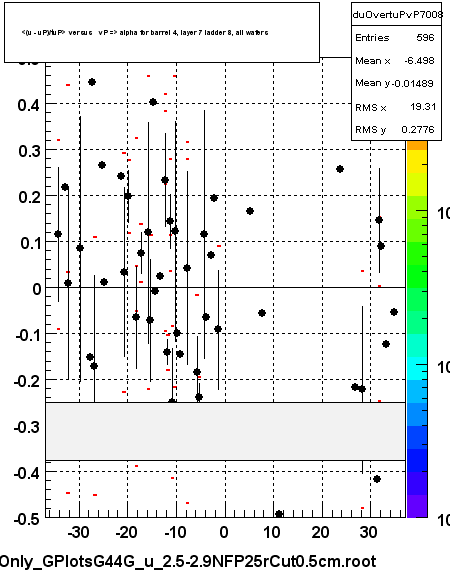Click x-axis label -20
450x575 pixels.
click(127, 532)
